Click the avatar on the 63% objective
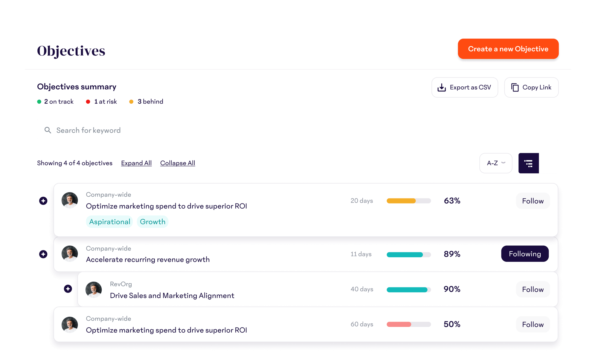This screenshot has width=598, height=364. point(70,200)
